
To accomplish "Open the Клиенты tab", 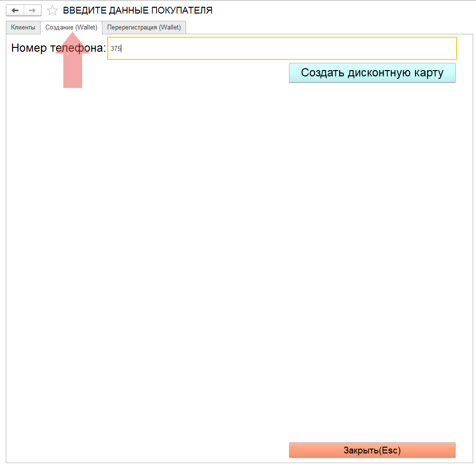I will point(23,28).
